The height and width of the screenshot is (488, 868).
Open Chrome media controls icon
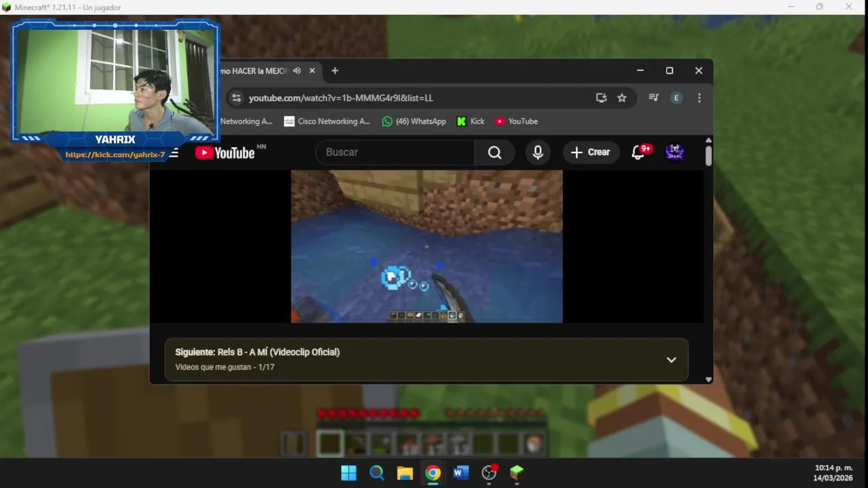(x=654, y=98)
